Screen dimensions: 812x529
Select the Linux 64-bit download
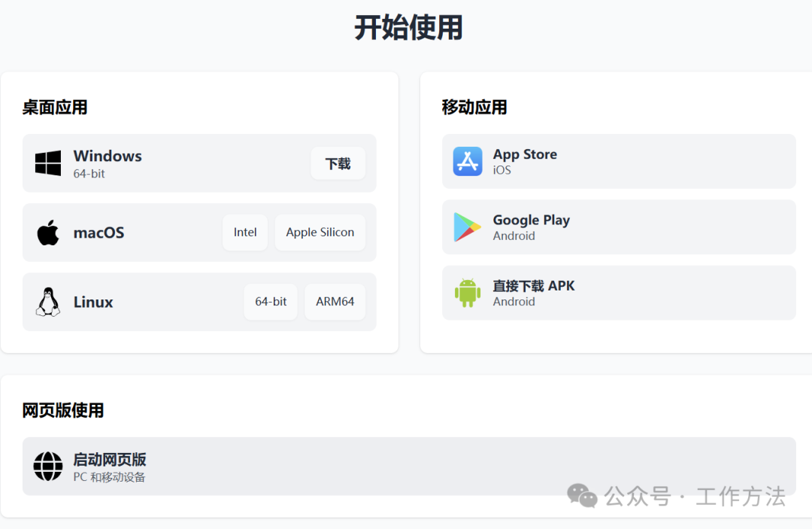(271, 302)
